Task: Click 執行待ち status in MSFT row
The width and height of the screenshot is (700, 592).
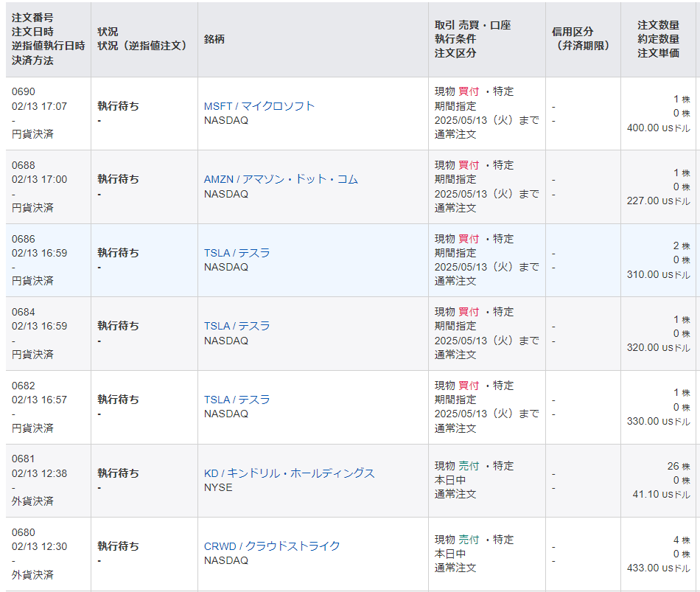Action: tap(119, 106)
